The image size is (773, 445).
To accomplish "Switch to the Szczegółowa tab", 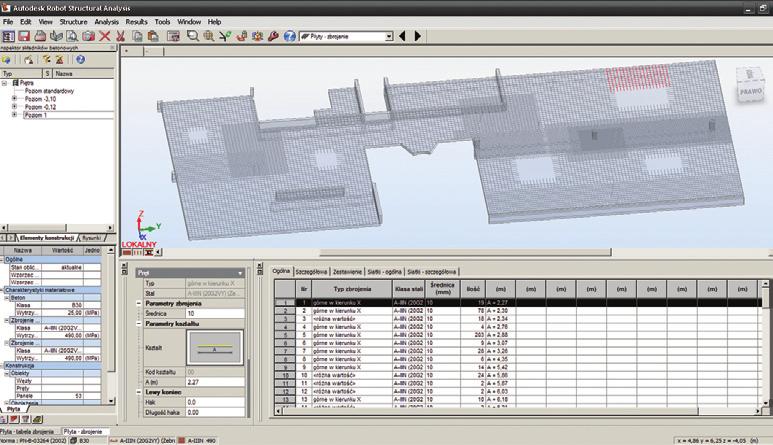I will tap(311, 272).
